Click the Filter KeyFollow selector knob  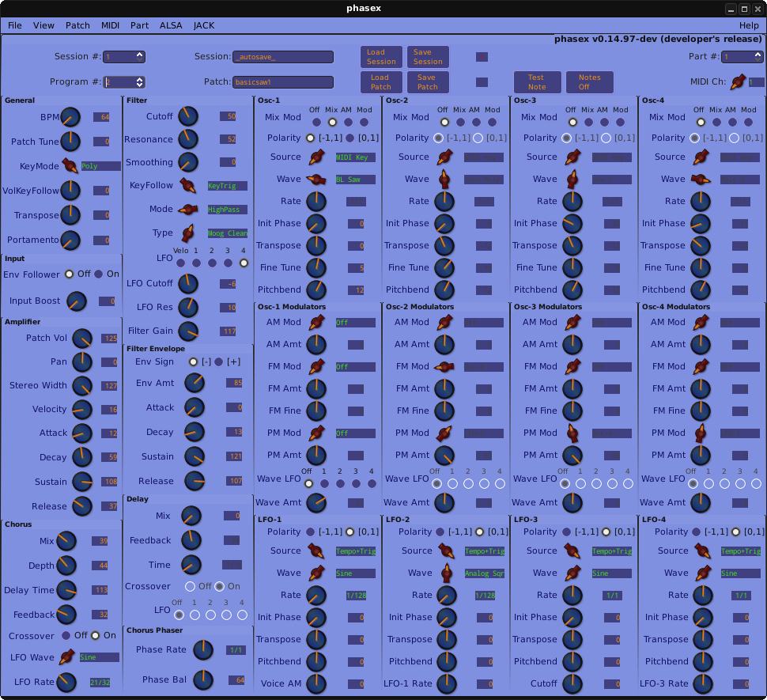pyautogui.click(x=188, y=185)
